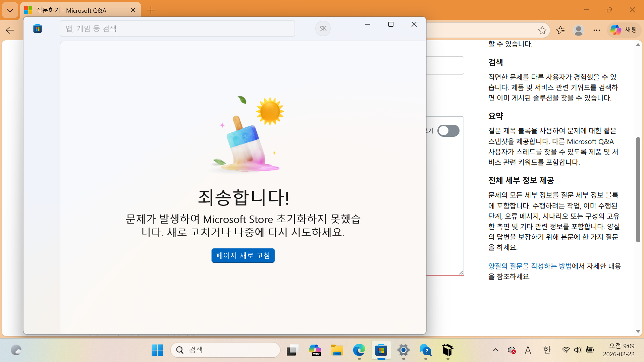Toggle the switch in the Q&A page
Viewport: 644px width, 362px height.
(448, 131)
